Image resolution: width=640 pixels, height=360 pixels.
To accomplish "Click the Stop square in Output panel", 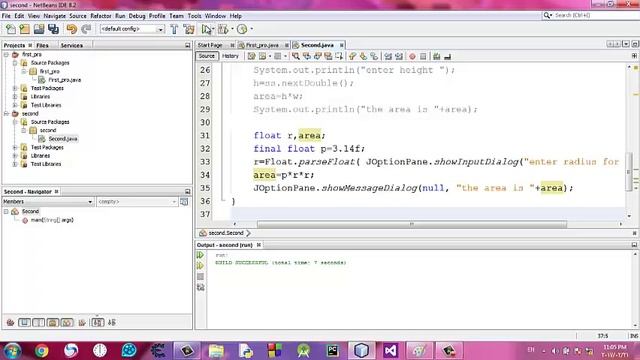I will tap(200, 277).
